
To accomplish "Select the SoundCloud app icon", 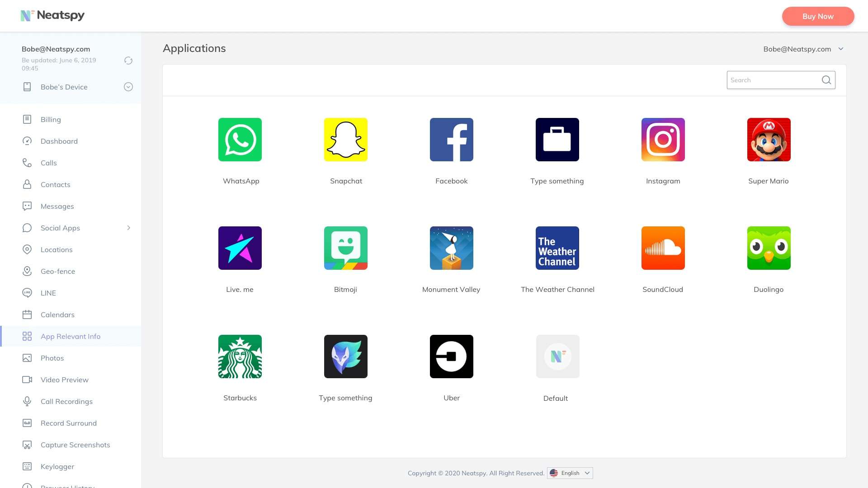I will point(663,248).
